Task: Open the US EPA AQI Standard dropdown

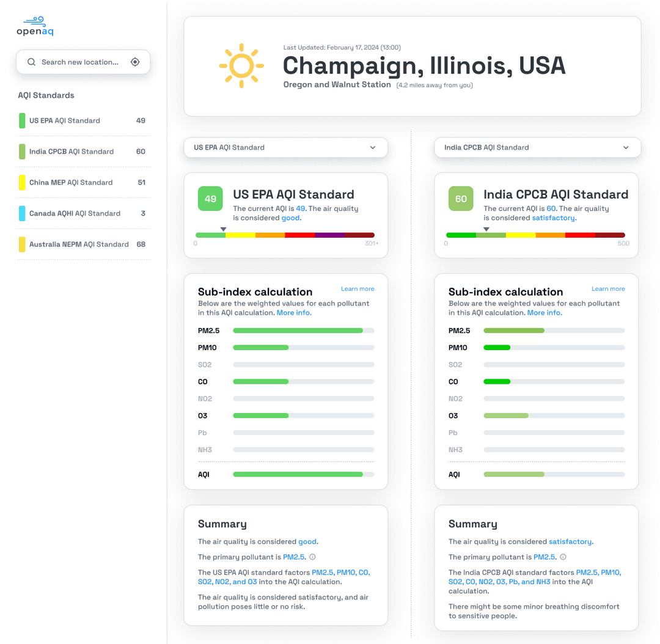Action: 286,148
